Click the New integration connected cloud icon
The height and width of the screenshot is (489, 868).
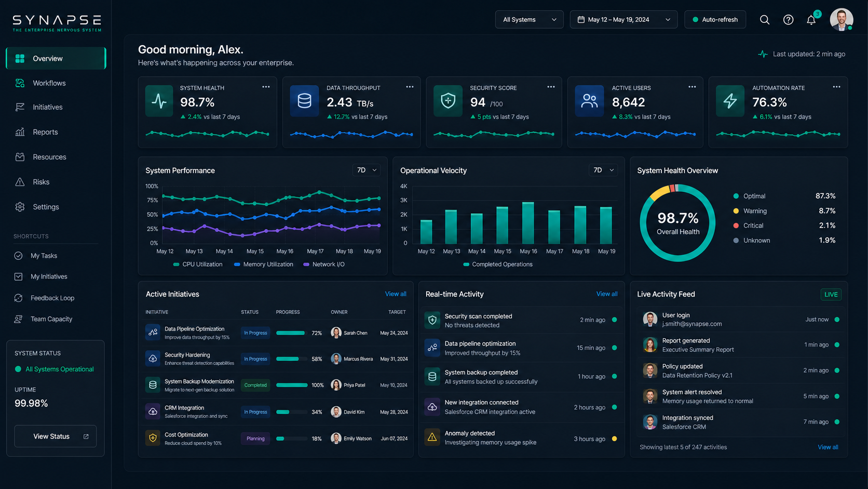(x=432, y=407)
